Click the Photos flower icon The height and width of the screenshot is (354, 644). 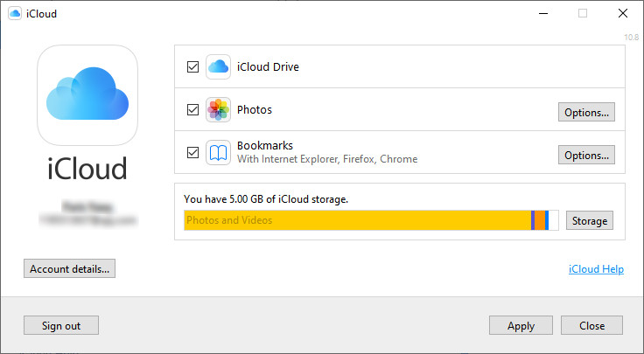pos(218,109)
